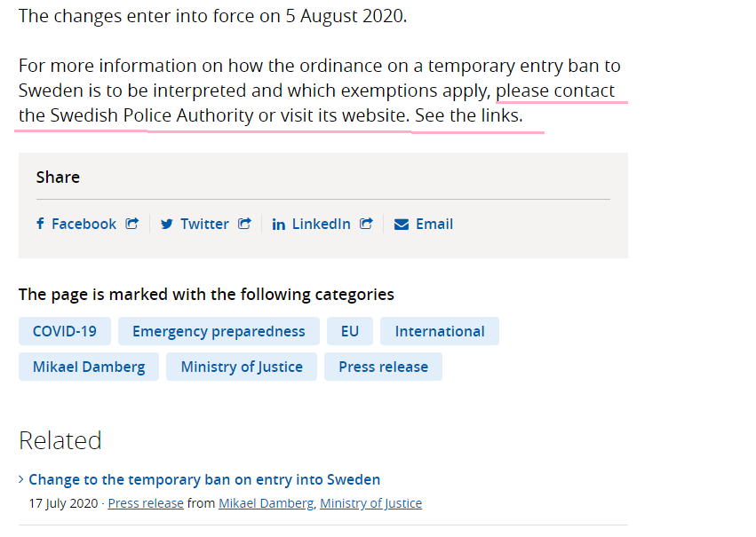Open the Mikael Damberg category tag
Viewport: 756px width, 537px height.
click(x=89, y=367)
